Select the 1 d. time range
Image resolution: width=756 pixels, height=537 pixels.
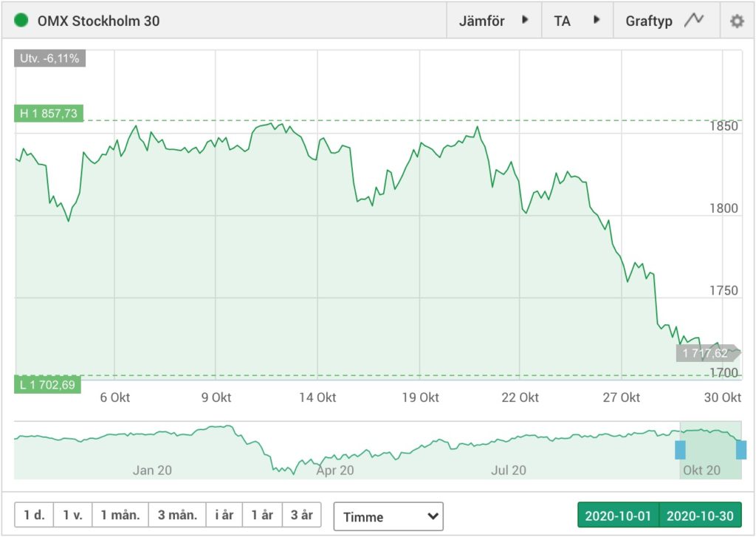point(34,515)
